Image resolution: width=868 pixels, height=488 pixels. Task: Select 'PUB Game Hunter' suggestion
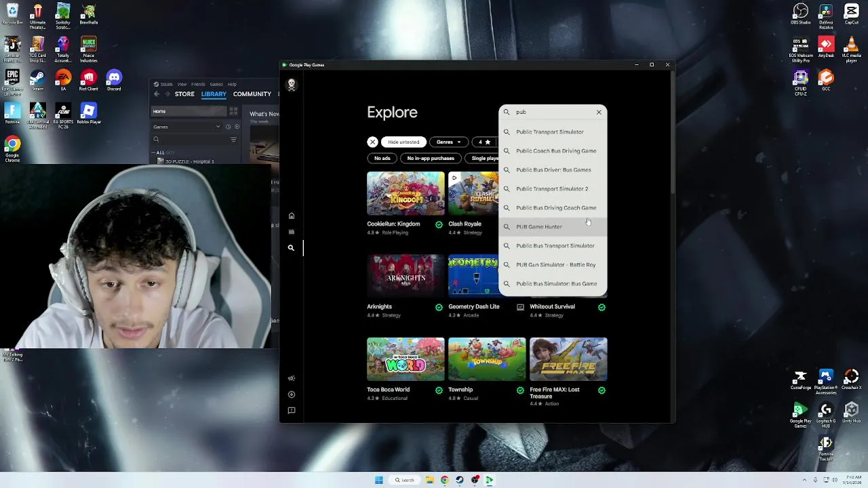point(553,227)
